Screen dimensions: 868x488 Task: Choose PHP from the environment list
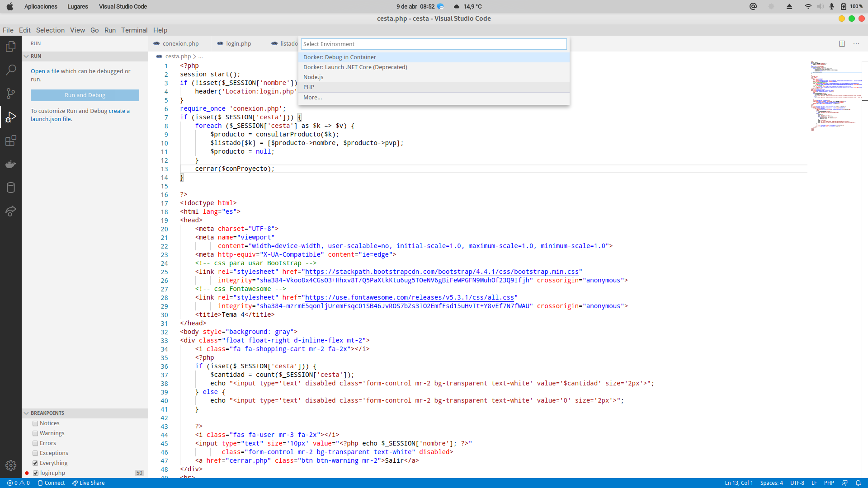[434, 87]
